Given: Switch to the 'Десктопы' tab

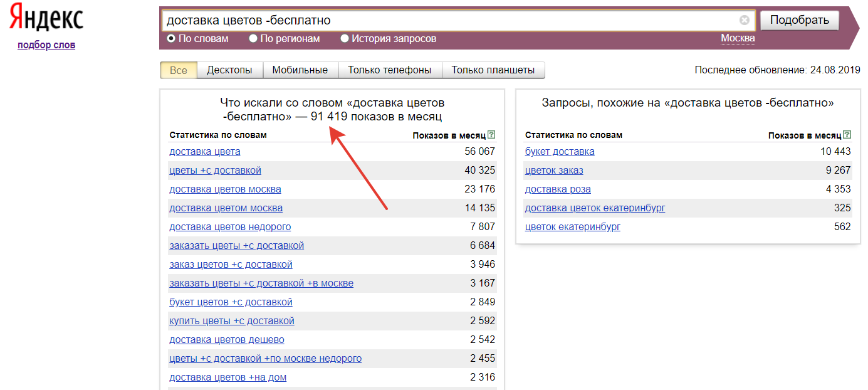Looking at the screenshot, I should click(x=229, y=70).
